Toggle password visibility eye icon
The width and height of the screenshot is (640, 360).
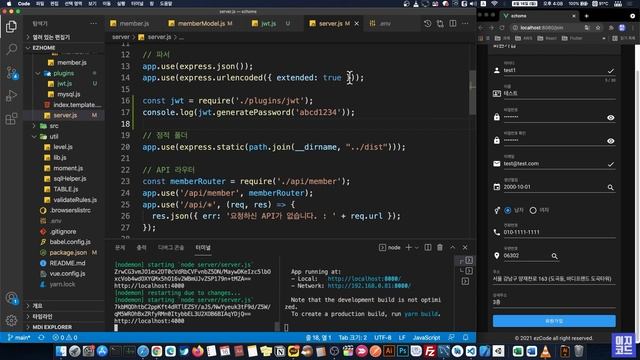[611, 118]
